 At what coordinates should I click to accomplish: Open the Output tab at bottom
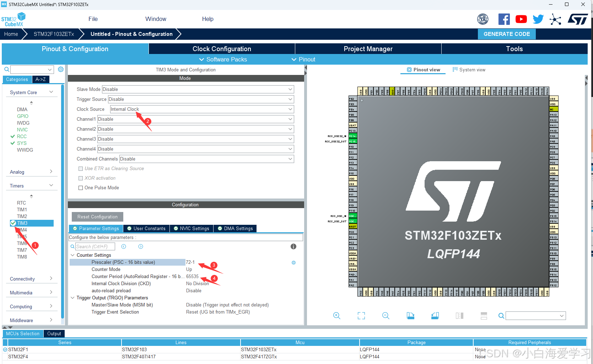tap(54, 334)
